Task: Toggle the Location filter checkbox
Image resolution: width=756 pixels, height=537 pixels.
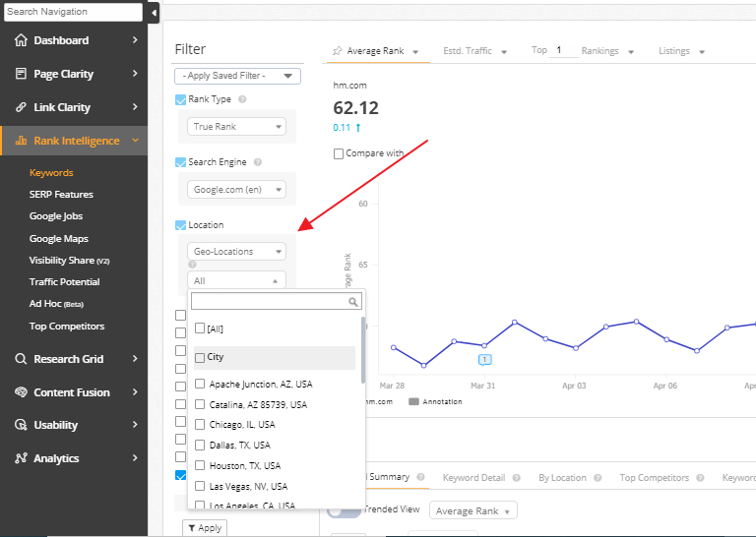Action: [181, 225]
